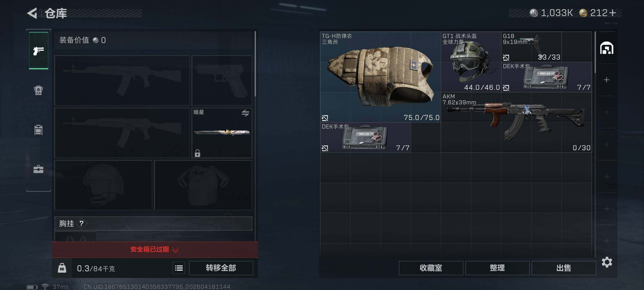
Task: Click the lock icon on knife slot
Action: pos(197,153)
